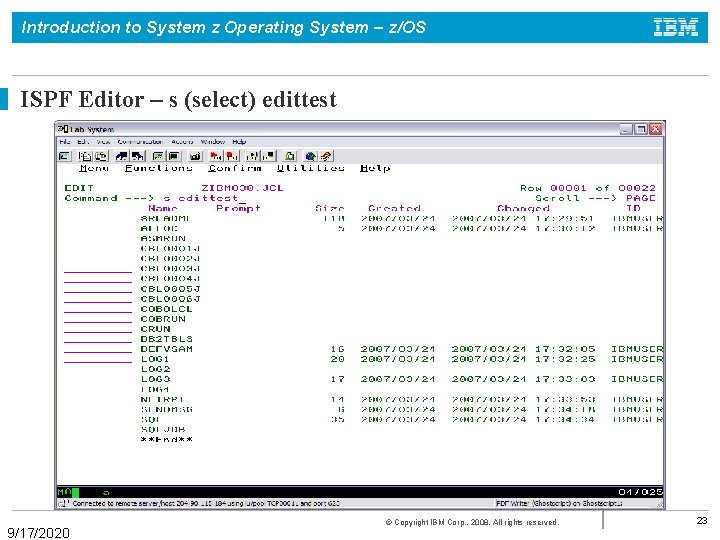Image resolution: width=720 pixels, height=540 pixels.
Task: Open the Edit menu in the emulator
Action: (83, 142)
